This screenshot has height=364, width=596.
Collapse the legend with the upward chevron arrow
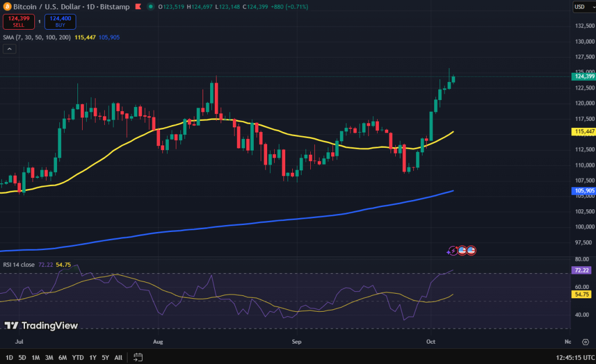pyautogui.click(x=9, y=48)
